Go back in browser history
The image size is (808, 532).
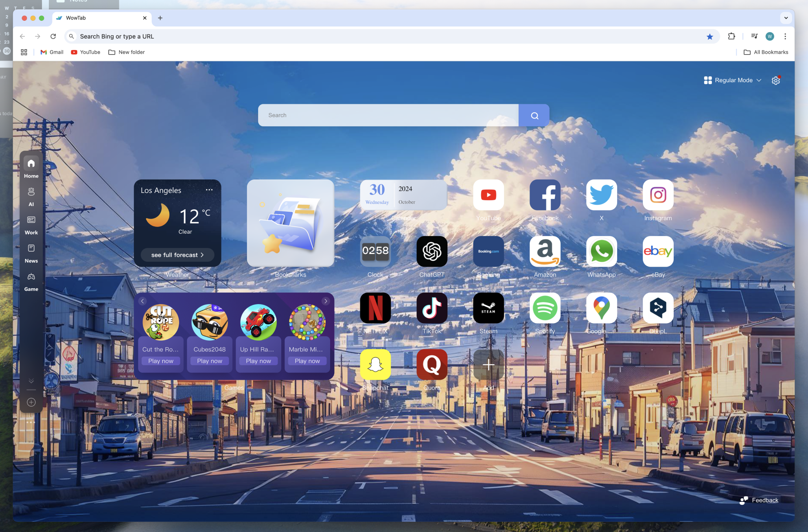click(x=22, y=36)
